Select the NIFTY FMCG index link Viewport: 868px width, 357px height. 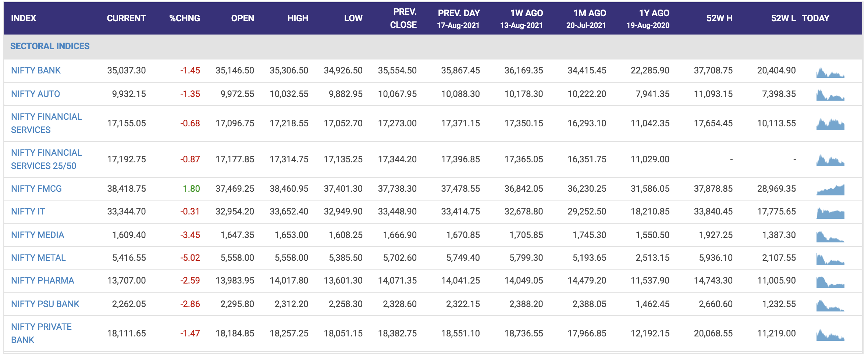pos(36,189)
